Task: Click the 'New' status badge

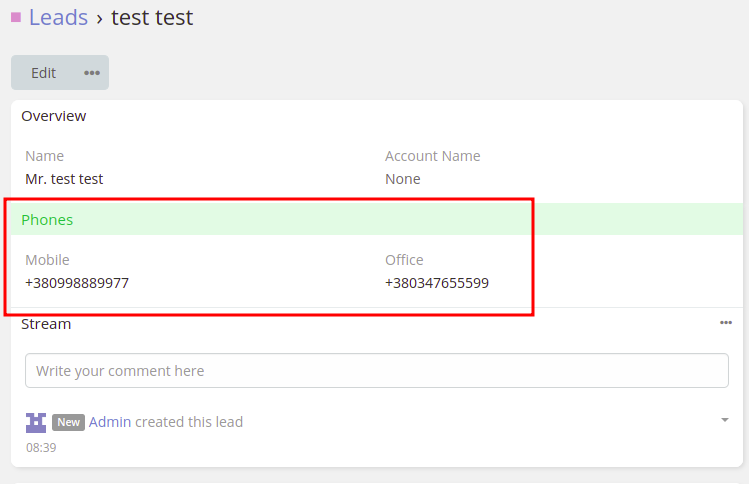Action: point(68,422)
